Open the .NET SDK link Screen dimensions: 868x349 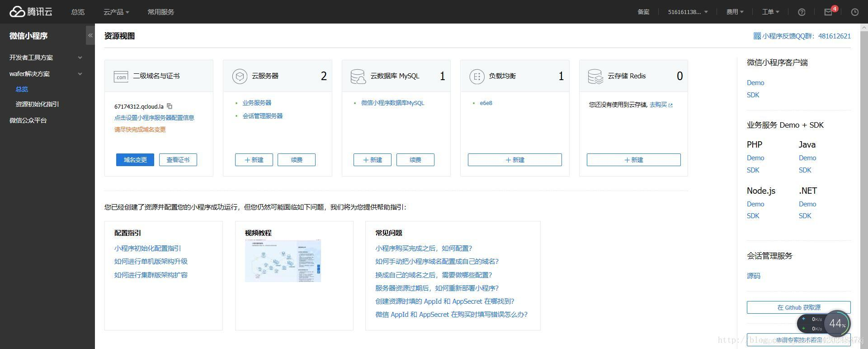pyautogui.click(x=805, y=216)
